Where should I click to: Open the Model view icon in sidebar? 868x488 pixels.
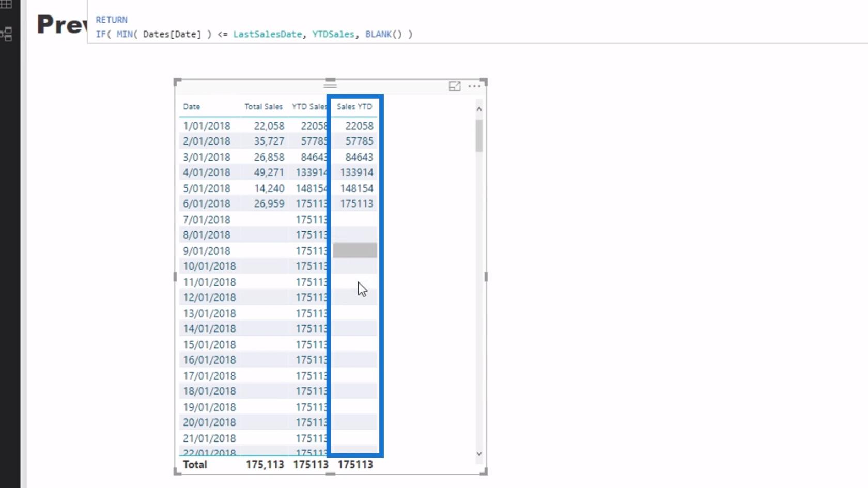click(6, 34)
